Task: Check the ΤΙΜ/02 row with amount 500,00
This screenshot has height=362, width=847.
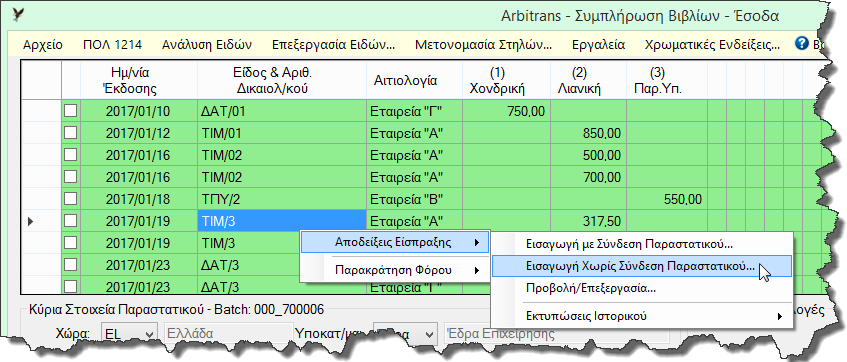Action: 71,155
